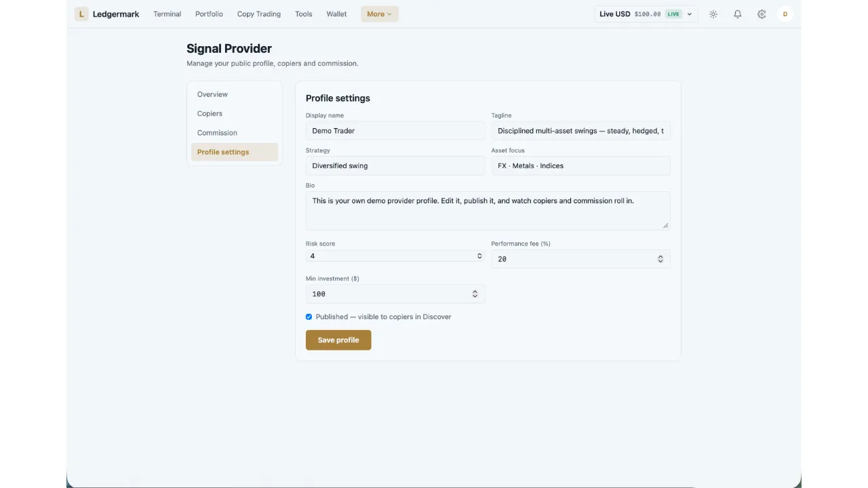Navigate to Wallet
868x488 pixels.
pos(336,14)
